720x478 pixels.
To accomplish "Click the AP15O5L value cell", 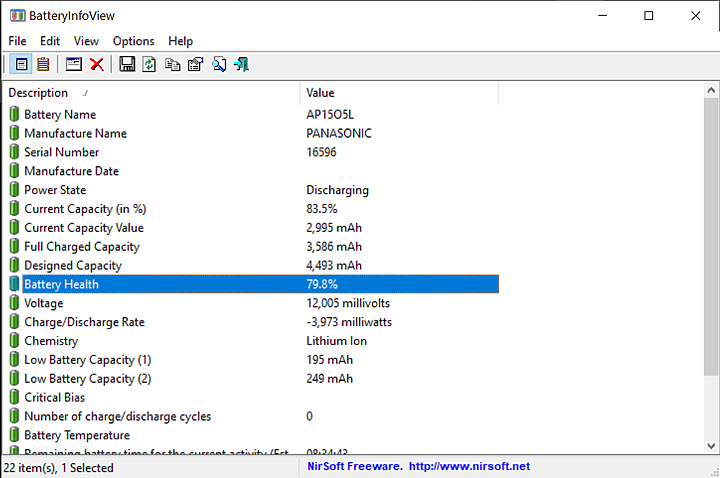I will coord(330,114).
